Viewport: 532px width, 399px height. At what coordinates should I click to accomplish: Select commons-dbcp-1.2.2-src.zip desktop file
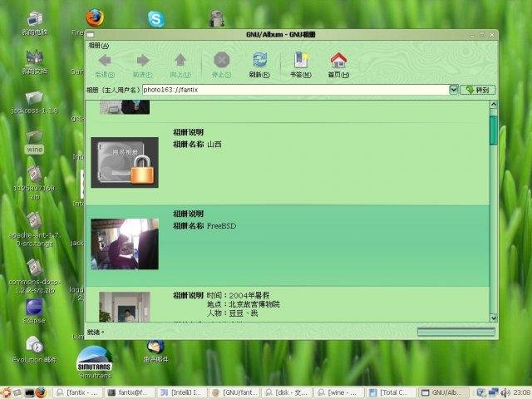point(34,268)
